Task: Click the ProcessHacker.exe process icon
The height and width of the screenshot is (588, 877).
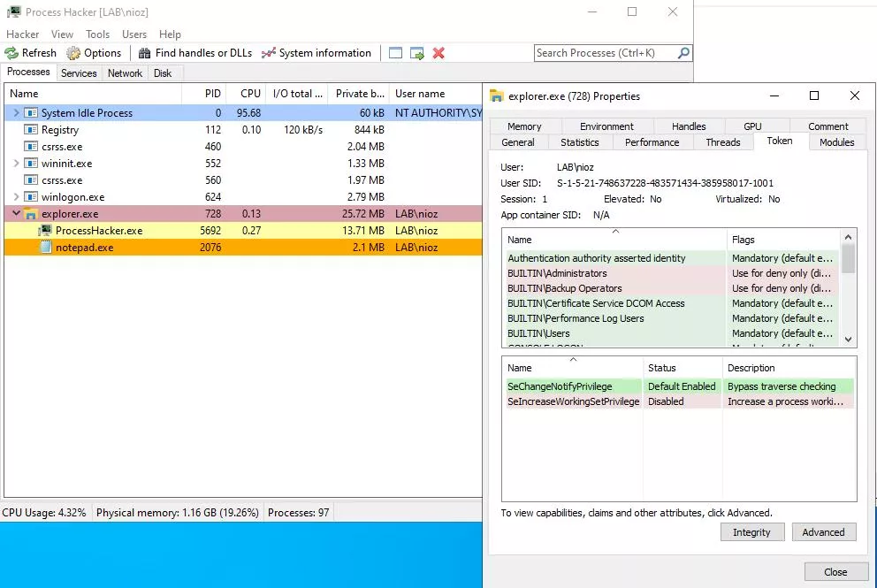Action: pos(46,230)
